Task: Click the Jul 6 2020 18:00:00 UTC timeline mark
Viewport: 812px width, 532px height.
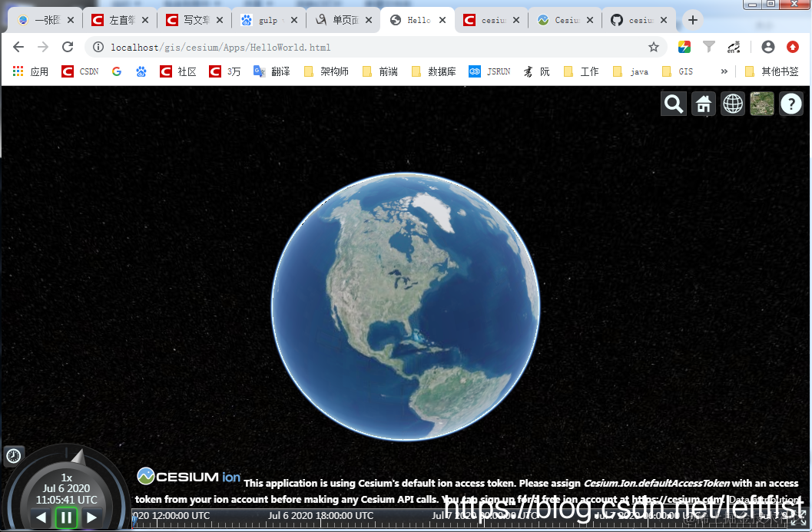Action: click(x=320, y=515)
